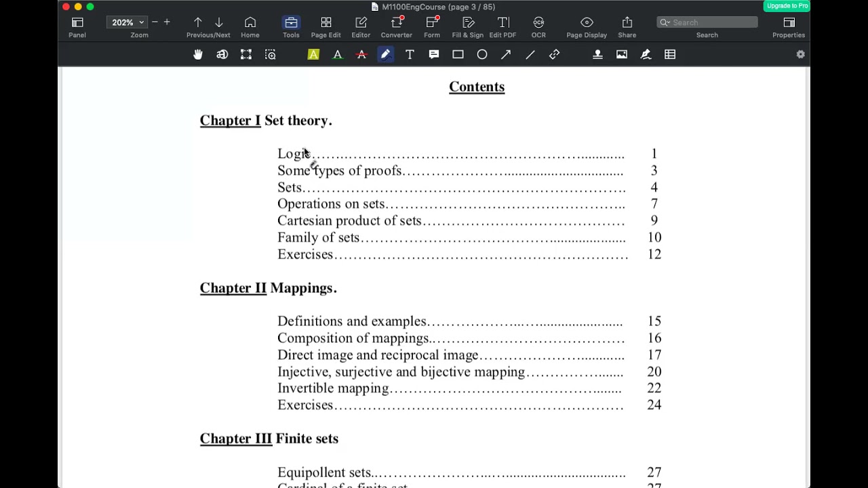The height and width of the screenshot is (488, 868).
Task: Select the Signature tool
Action: (646, 54)
